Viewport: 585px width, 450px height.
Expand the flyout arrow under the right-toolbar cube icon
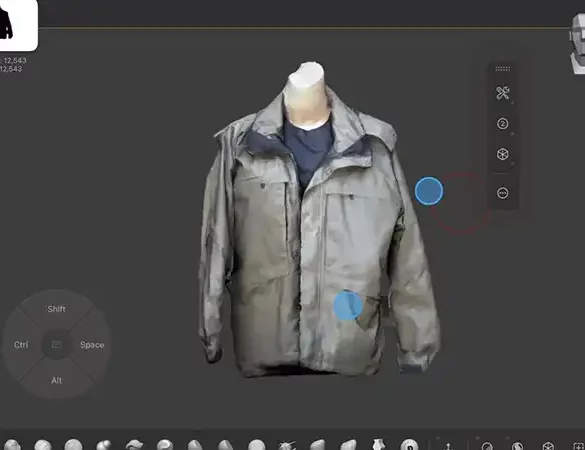[x=513, y=164]
